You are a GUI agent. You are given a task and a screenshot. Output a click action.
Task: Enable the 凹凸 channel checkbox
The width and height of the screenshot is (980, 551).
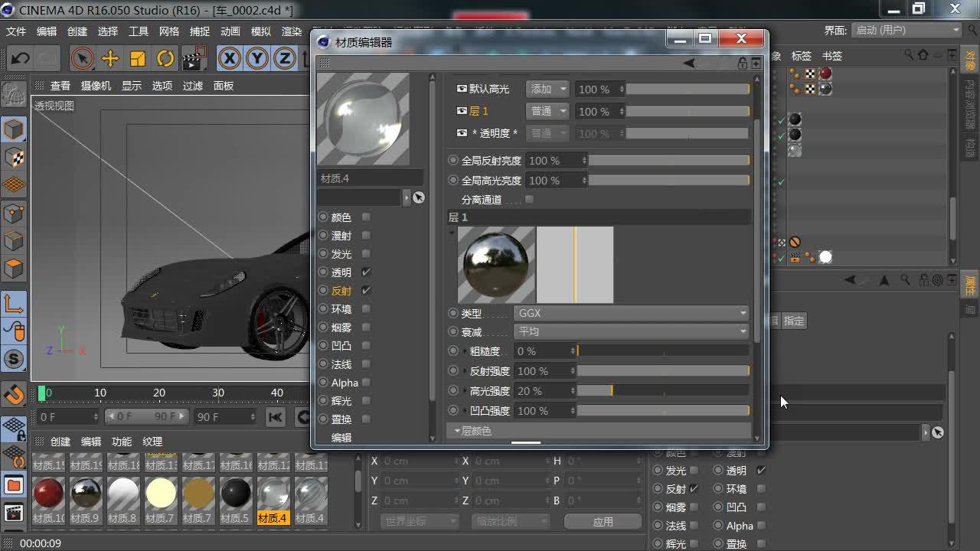366,346
